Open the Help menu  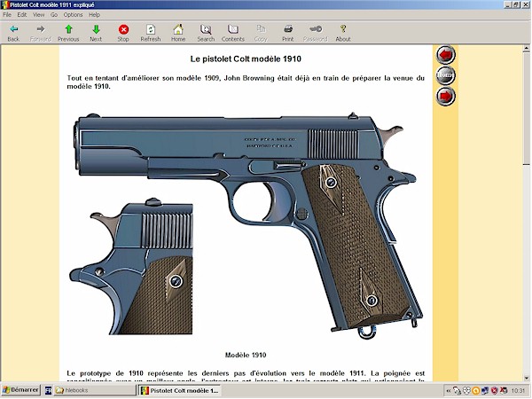coord(94,14)
